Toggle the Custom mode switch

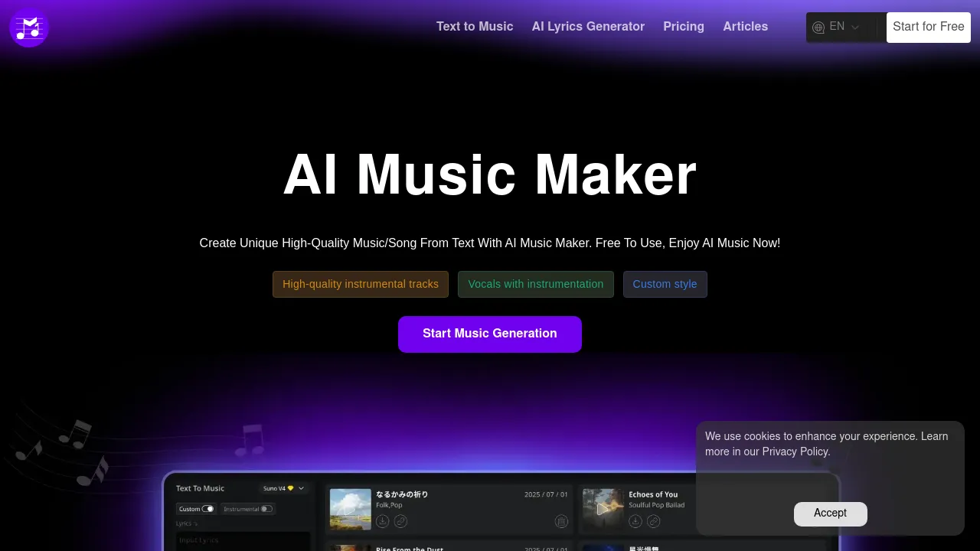[x=208, y=509]
